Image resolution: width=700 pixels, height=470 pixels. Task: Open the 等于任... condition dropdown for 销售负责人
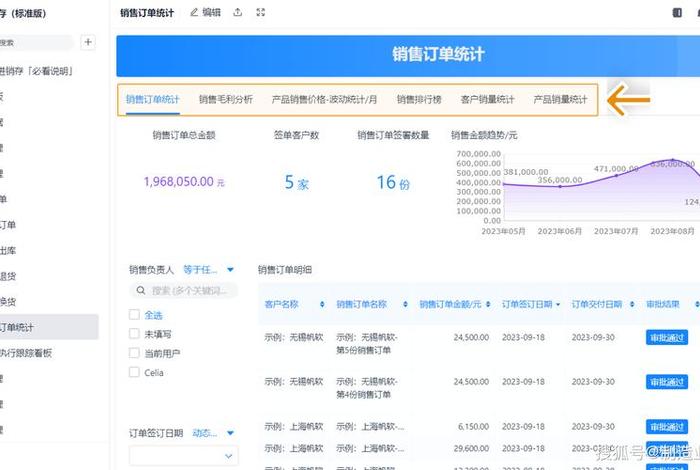click(x=208, y=270)
